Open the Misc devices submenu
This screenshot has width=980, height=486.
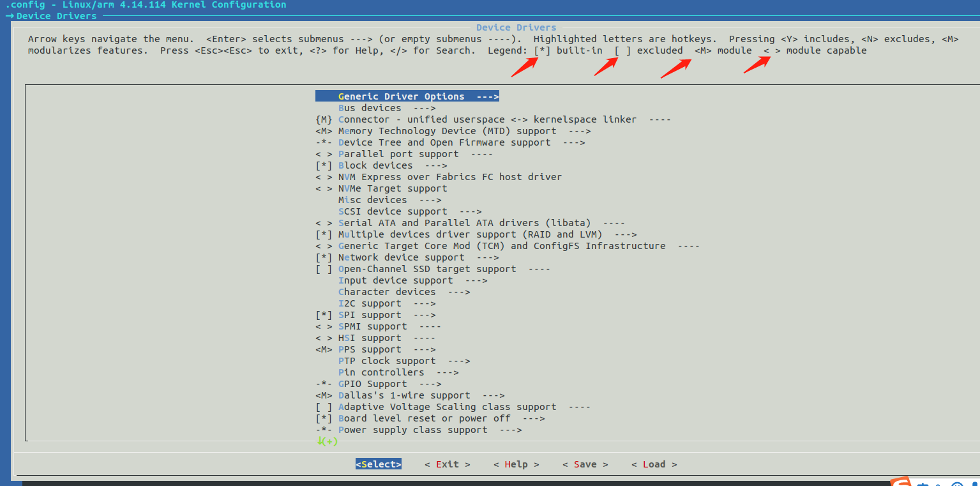coord(389,200)
